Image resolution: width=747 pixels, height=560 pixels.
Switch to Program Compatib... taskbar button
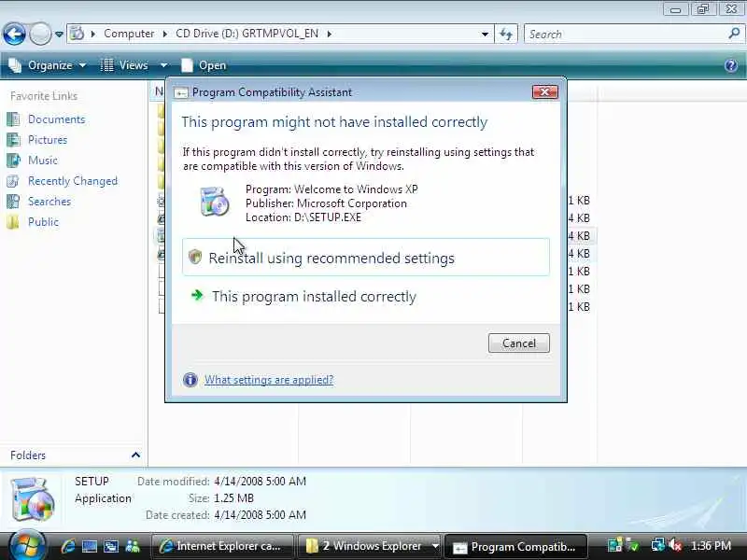[x=515, y=546]
